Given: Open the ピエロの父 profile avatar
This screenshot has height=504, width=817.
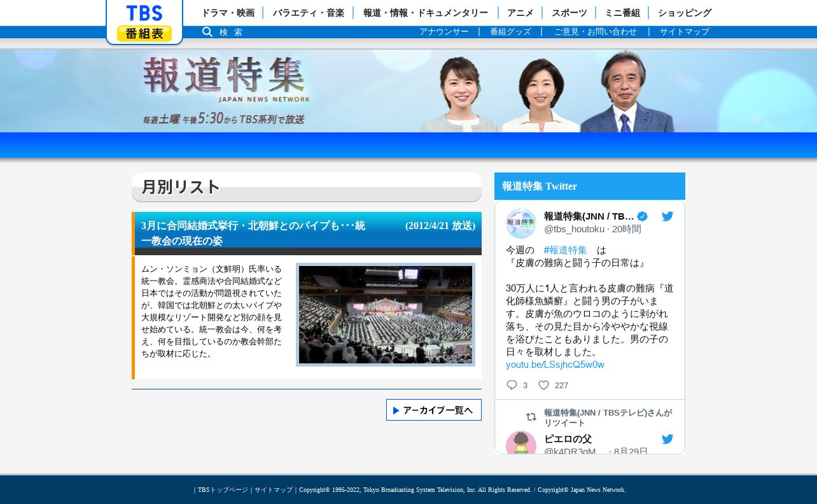Looking at the screenshot, I should tap(521, 443).
